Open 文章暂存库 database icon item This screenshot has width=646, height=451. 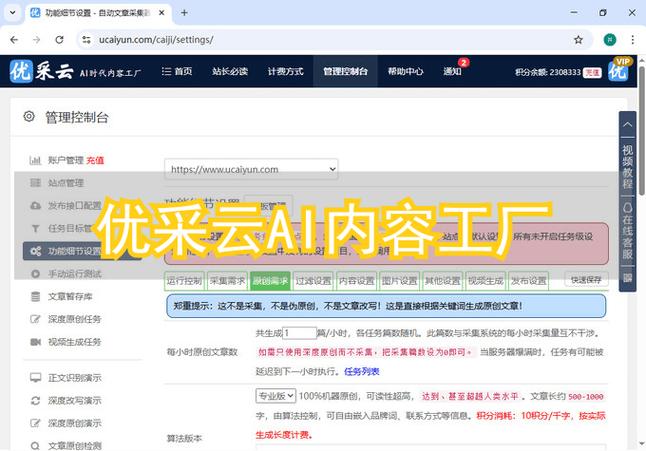coord(62,297)
